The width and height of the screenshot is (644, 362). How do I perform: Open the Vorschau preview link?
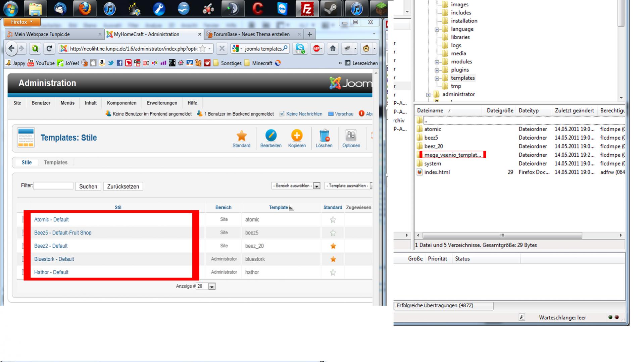pyautogui.click(x=341, y=114)
